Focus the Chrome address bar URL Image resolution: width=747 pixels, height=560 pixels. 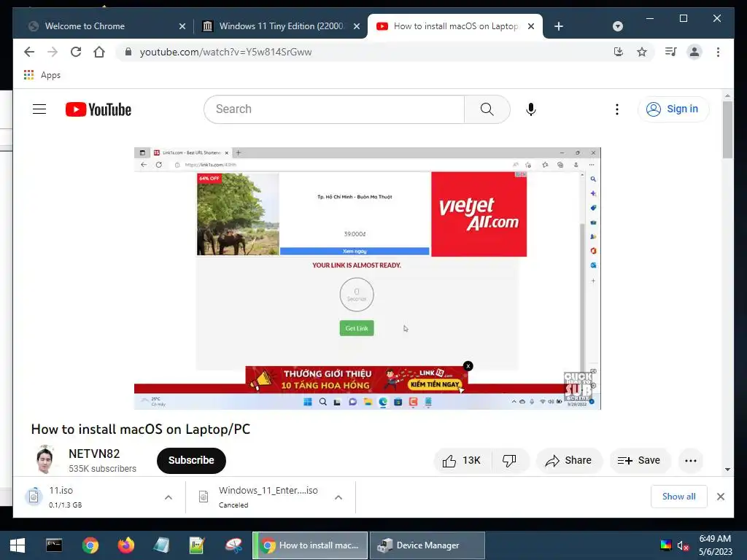pyautogui.click(x=226, y=52)
